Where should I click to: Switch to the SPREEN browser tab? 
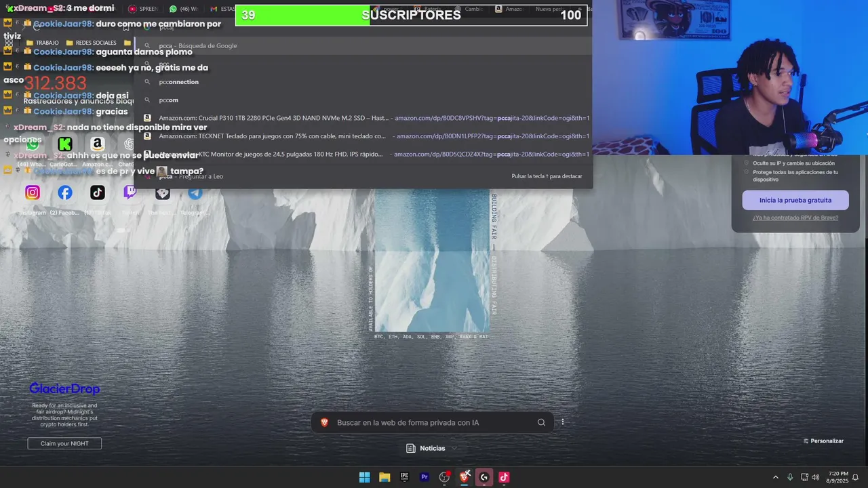tap(144, 9)
